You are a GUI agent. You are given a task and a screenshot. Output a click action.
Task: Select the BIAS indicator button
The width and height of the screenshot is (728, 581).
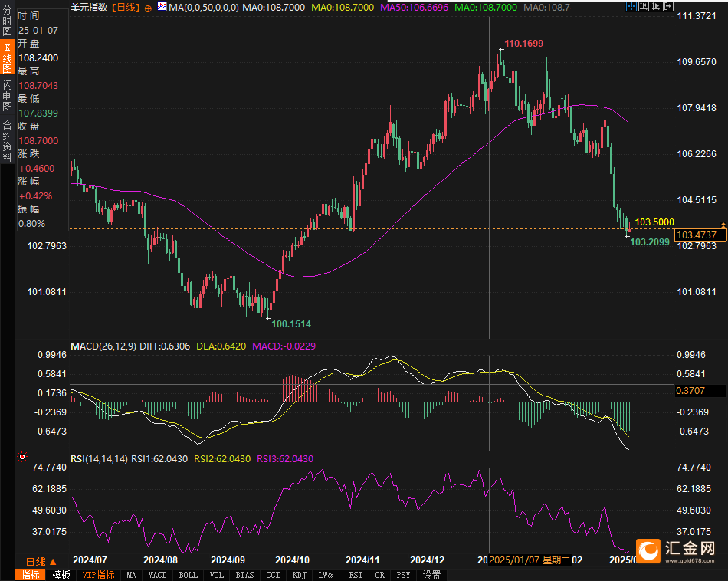[244, 575]
